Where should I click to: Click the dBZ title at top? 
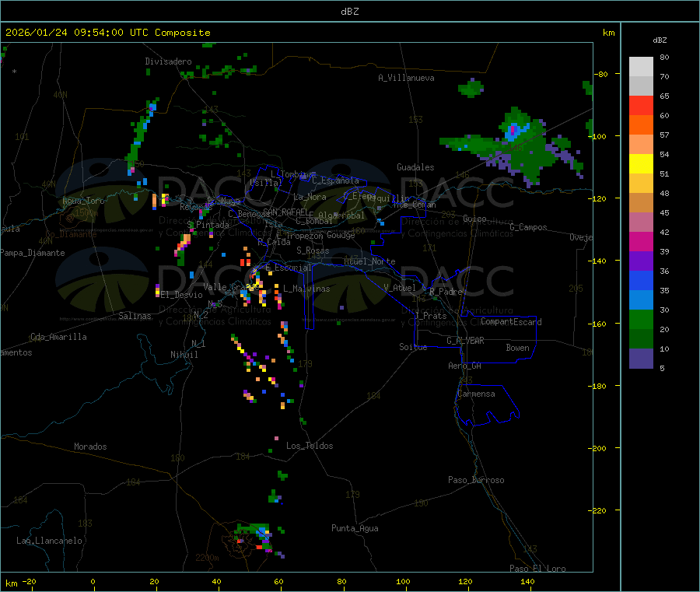tap(349, 12)
